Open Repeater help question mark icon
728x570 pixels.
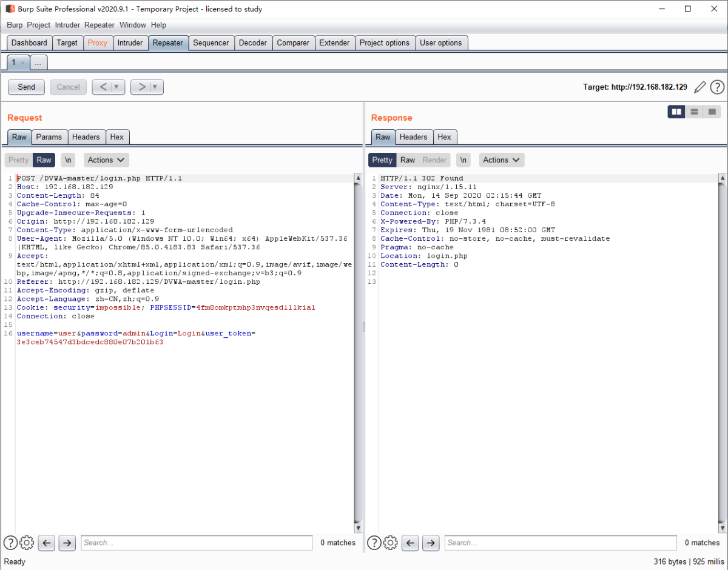pos(717,87)
